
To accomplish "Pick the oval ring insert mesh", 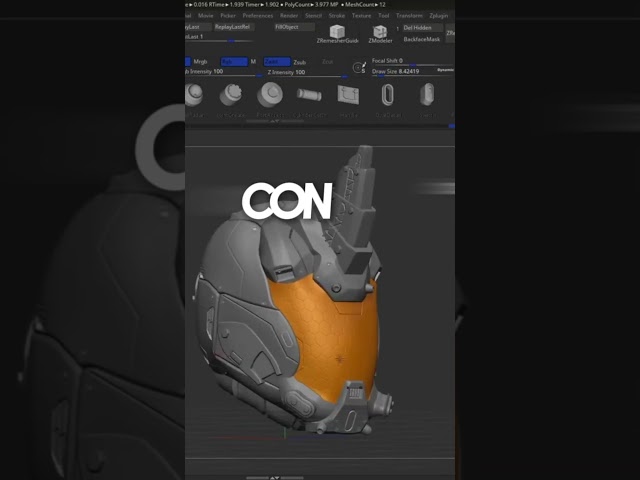I will point(387,95).
